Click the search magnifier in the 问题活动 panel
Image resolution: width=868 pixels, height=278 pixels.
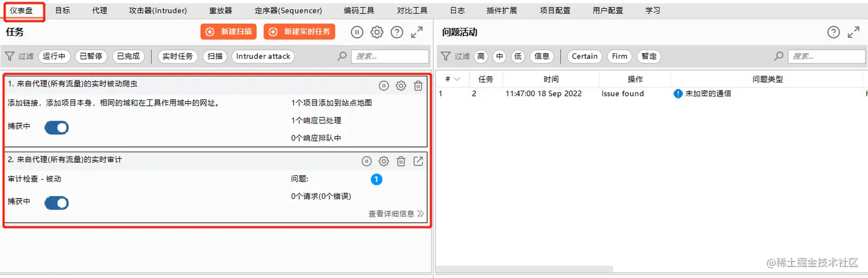778,56
